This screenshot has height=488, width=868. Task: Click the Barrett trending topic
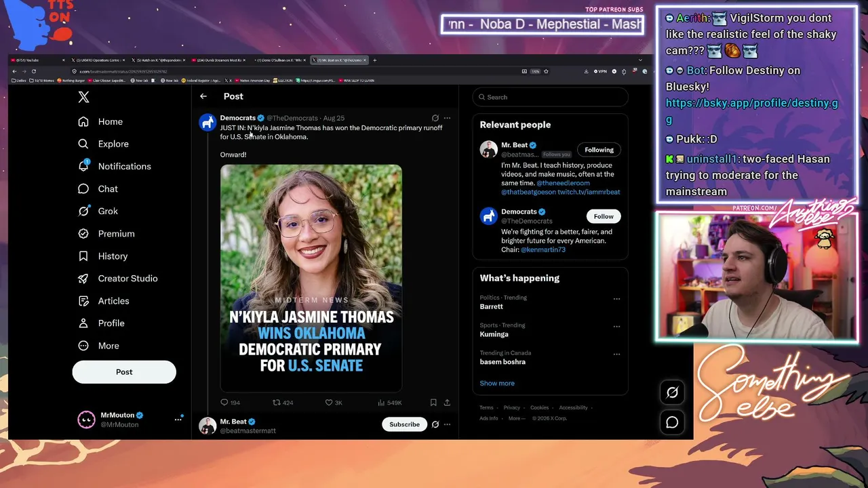pyautogui.click(x=491, y=306)
